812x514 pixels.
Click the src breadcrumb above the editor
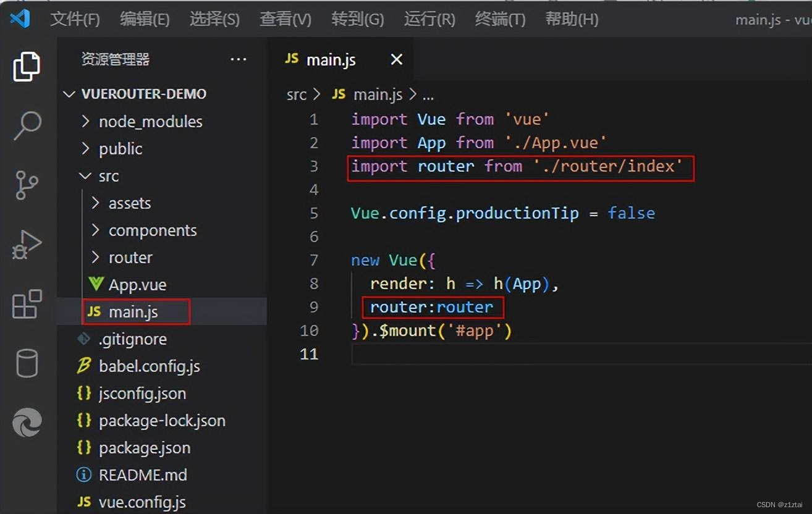pos(296,94)
